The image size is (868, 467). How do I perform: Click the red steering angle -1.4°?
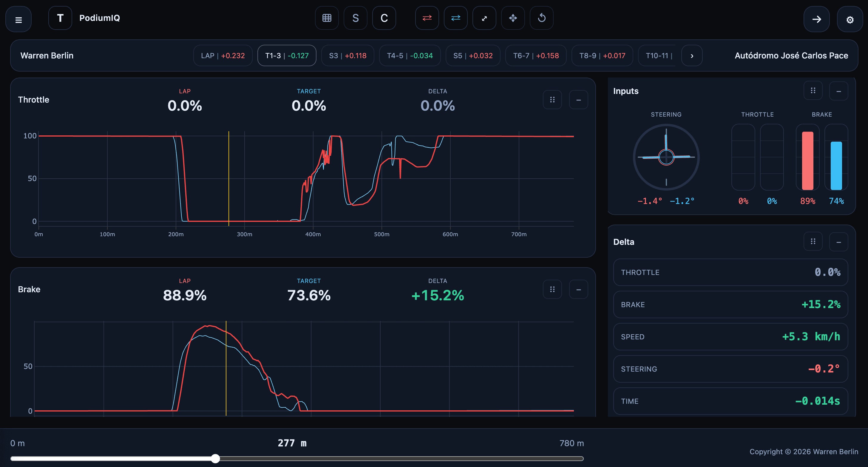650,201
